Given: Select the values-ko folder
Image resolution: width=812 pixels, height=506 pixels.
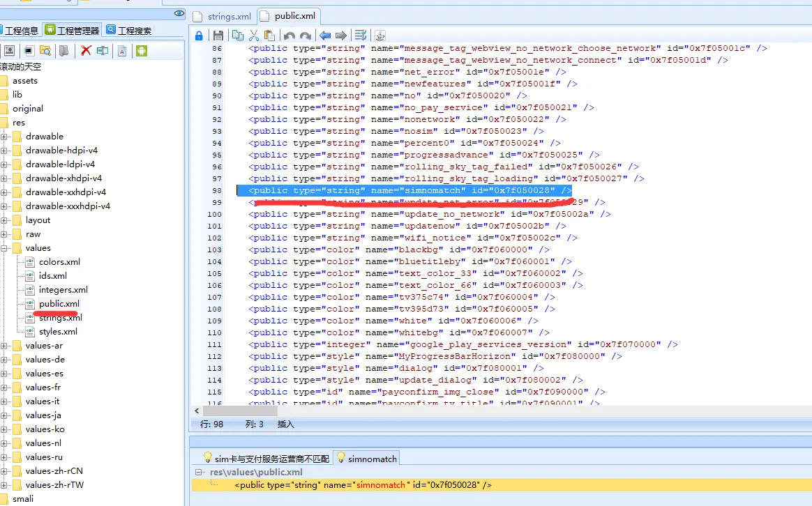Looking at the screenshot, I should pos(45,429).
